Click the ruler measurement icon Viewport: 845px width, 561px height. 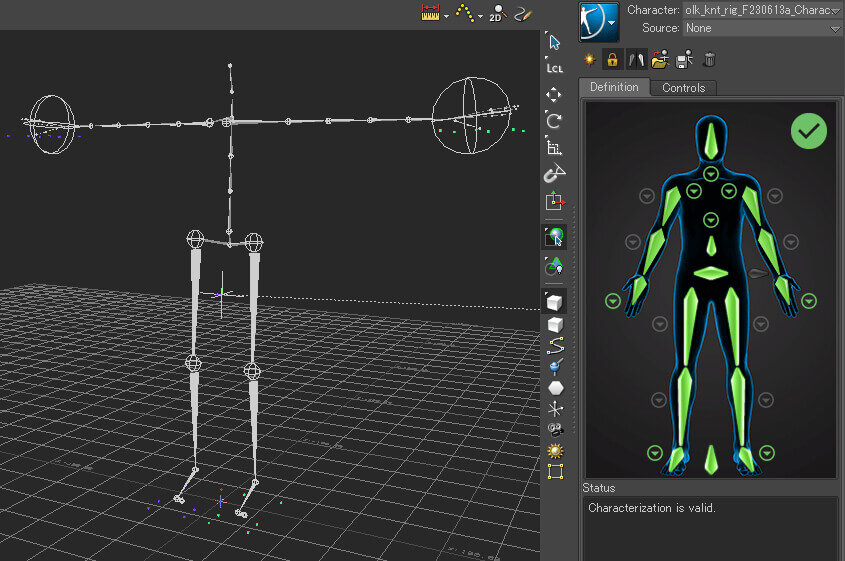pyautogui.click(x=431, y=13)
